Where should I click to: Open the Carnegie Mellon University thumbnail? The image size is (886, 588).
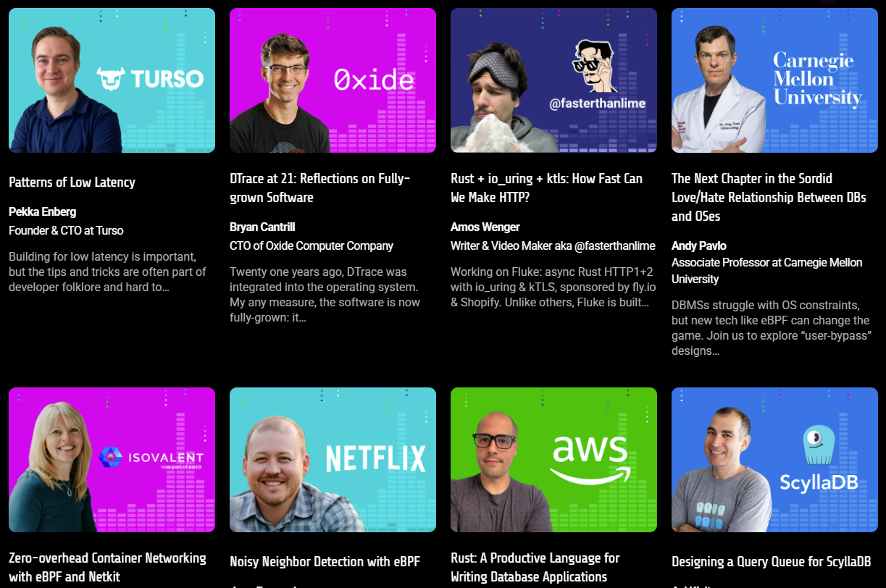tap(774, 80)
